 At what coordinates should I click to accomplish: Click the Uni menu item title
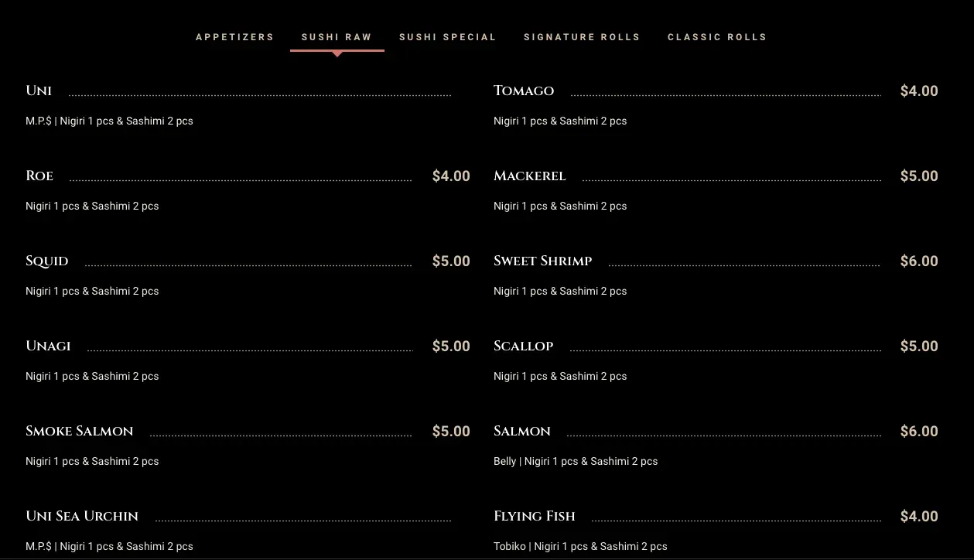(x=39, y=90)
